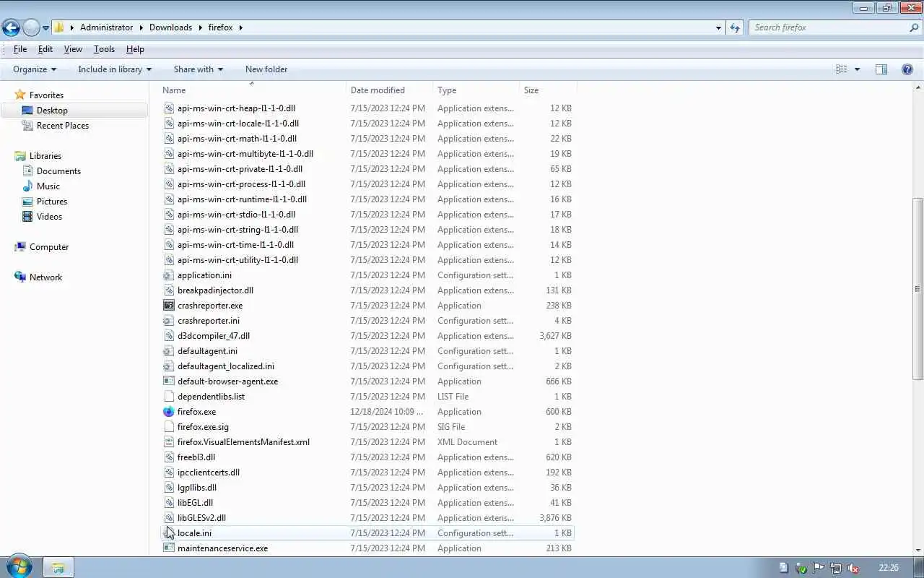The image size is (924, 578).
Task: Open the Tools menu
Action: (x=104, y=49)
